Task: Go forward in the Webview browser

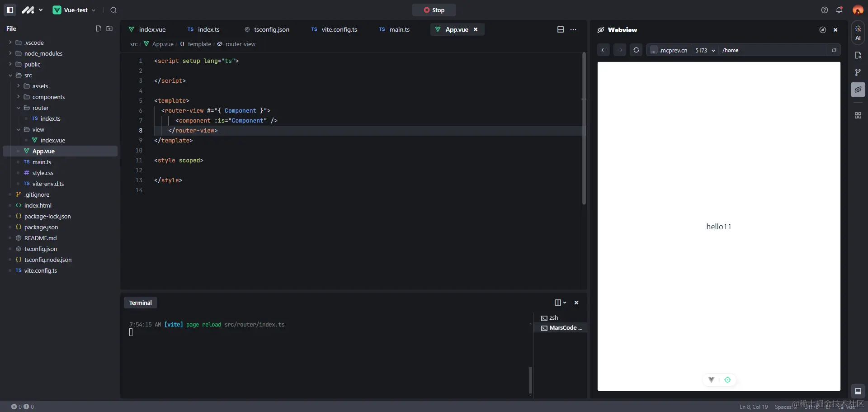Action: (x=620, y=50)
